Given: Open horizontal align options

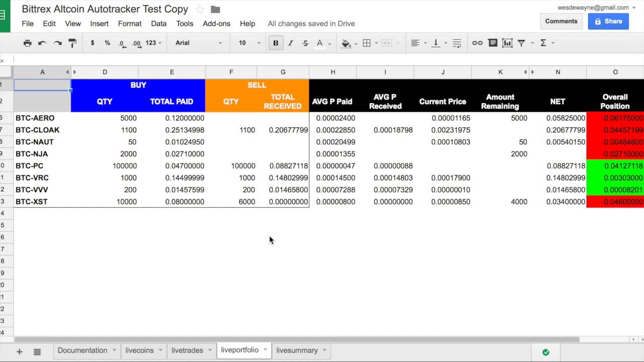Looking at the screenshot, I should (x=418, y=43).
